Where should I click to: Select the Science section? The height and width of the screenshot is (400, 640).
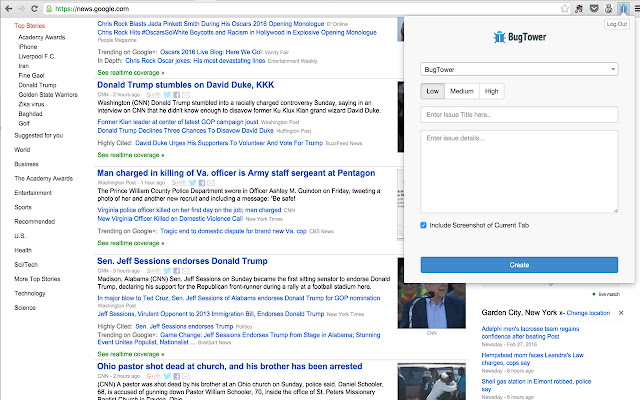pyautogui.click(x=25, y=308)
